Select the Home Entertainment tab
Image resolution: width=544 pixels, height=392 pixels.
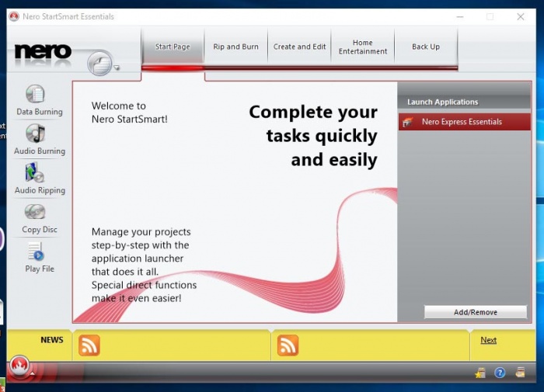tap(363, 47)
